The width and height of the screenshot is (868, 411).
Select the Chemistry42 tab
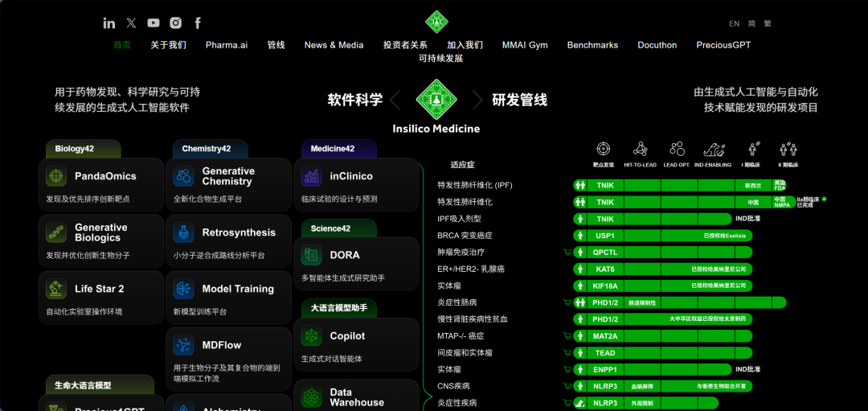[211, 149]
